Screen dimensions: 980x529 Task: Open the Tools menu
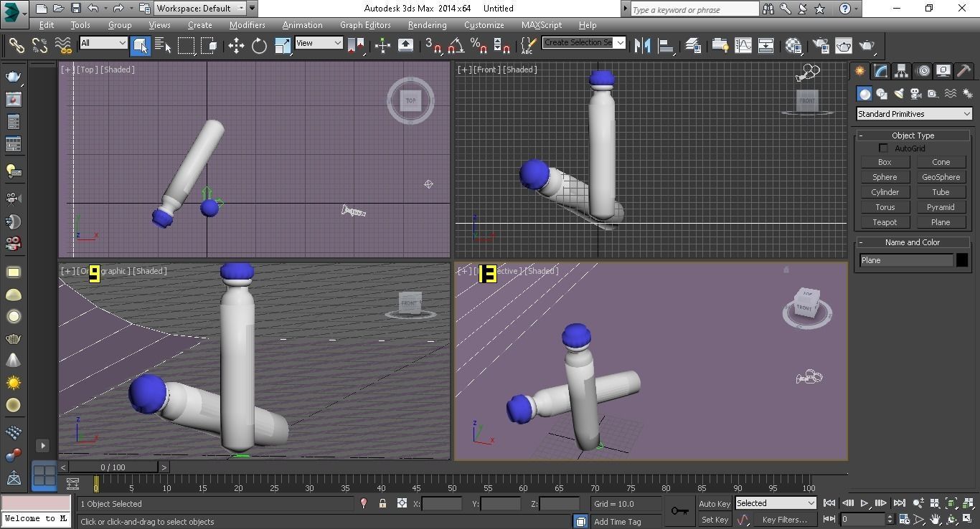(80, 25)
